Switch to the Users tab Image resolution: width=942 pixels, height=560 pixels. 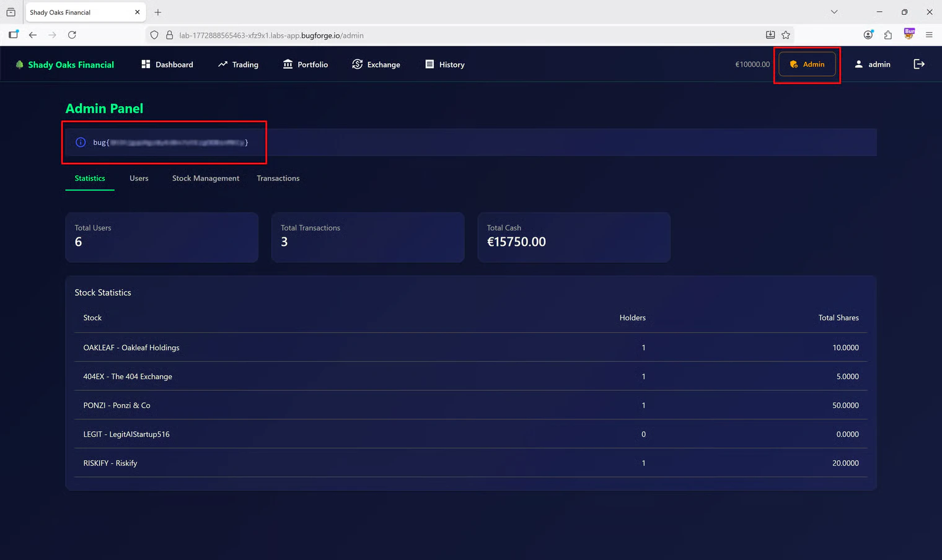139,178
